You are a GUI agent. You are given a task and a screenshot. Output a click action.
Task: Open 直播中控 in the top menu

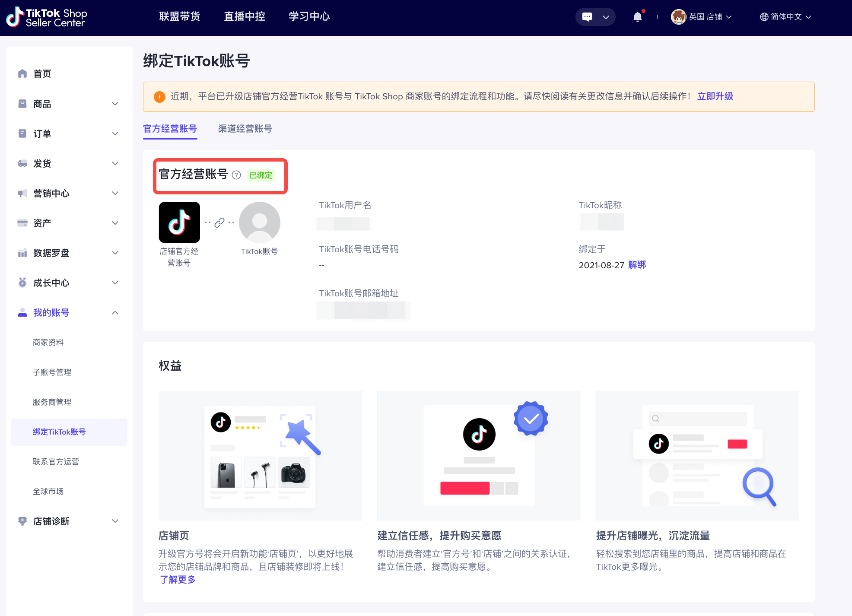pos(245,16)
